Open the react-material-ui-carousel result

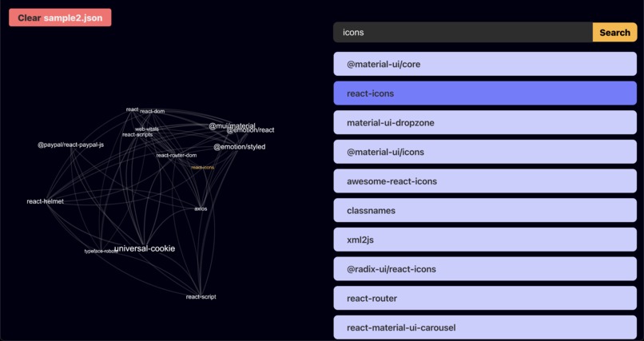coord(485,327)
